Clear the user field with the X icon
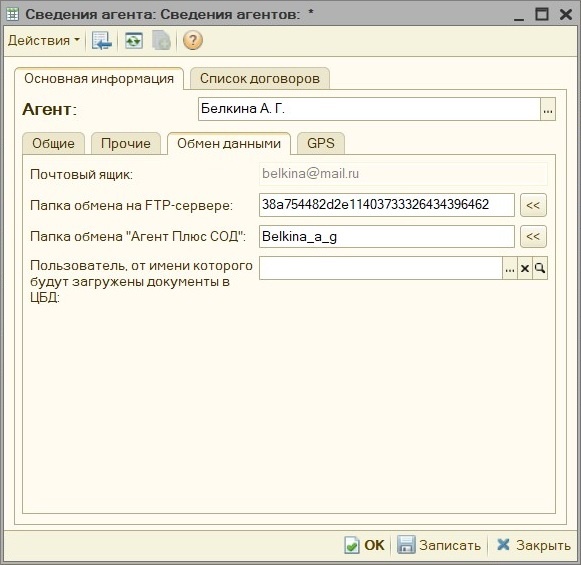This screenshot has height=565, width=581. (525, 268)
